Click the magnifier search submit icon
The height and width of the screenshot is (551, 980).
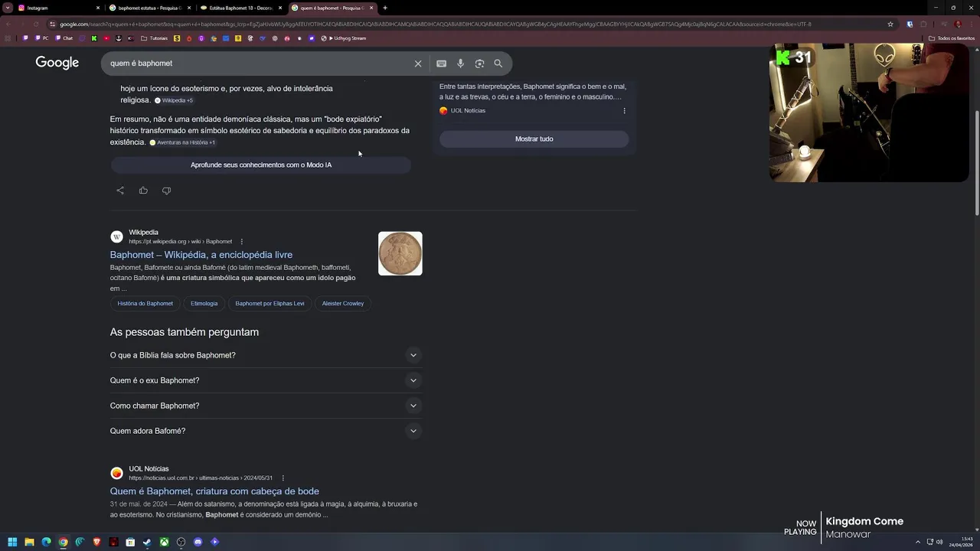click(498, 64)
